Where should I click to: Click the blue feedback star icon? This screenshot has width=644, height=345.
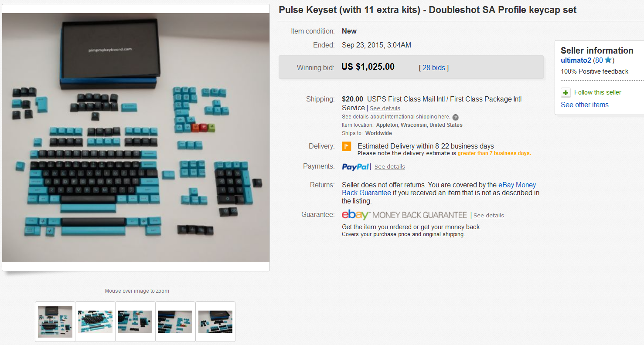(x=608, y=60)
